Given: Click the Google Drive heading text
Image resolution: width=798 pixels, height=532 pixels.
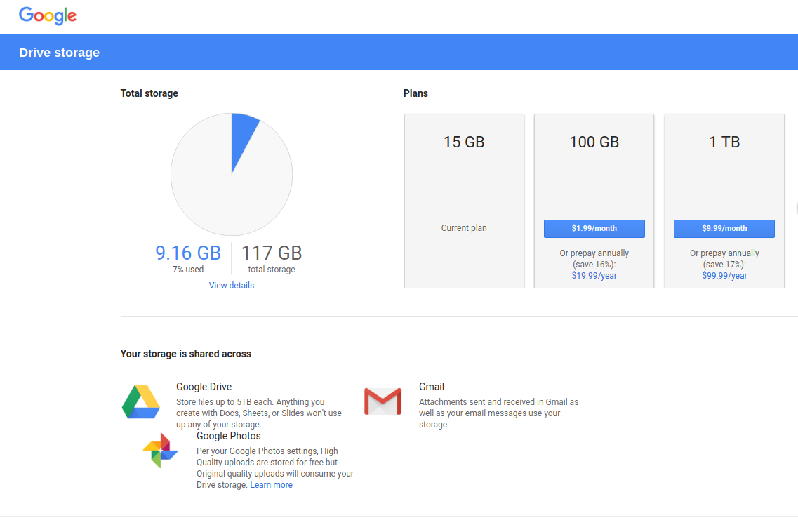Looking at the screenshot, I should (204, 387).
